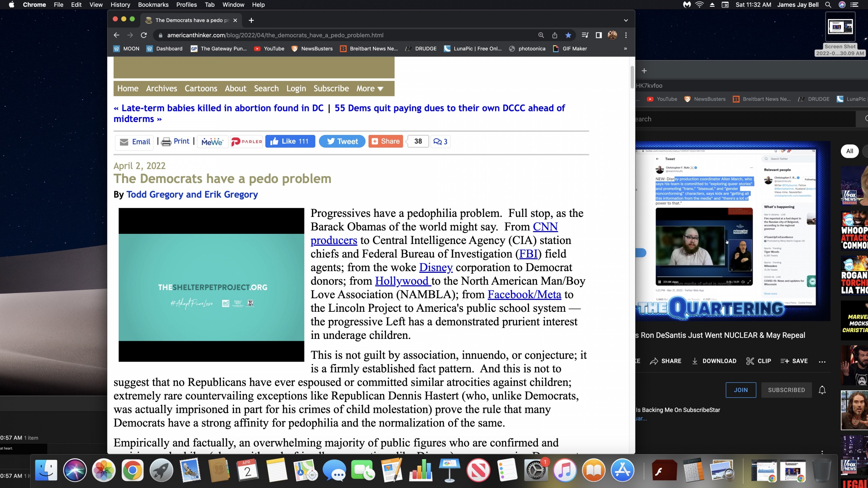Open the Chrome profile avatar
The height and width of the screenshot is (488, 868).
[x=612, y=35]
